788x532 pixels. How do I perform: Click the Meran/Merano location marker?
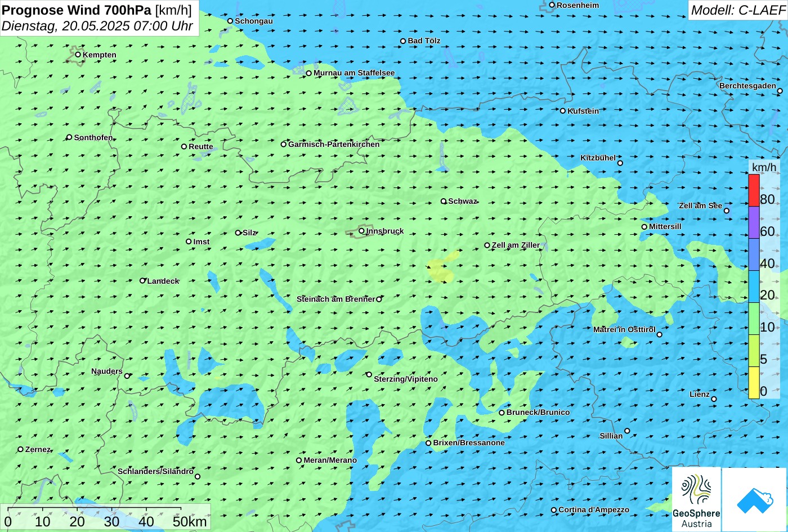(x=299, y=461)
